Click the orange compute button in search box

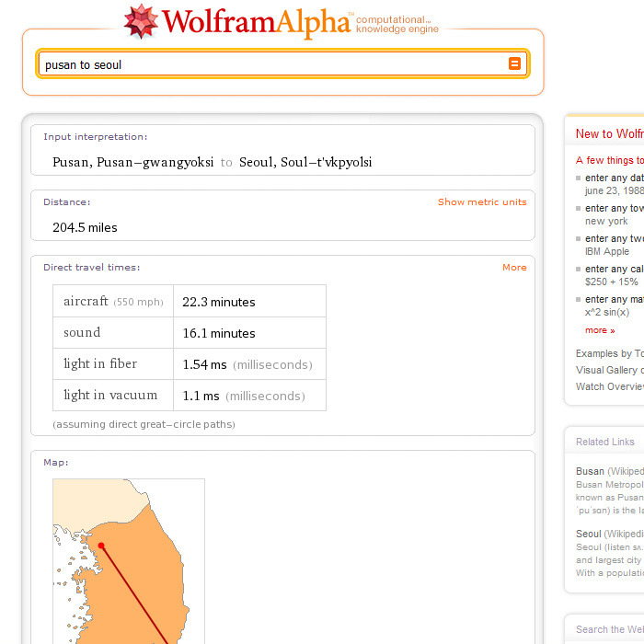(514, 63)
